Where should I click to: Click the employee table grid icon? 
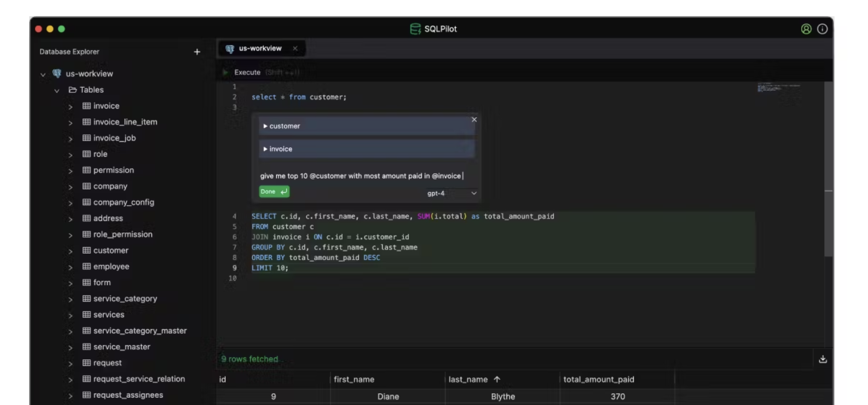87,266
